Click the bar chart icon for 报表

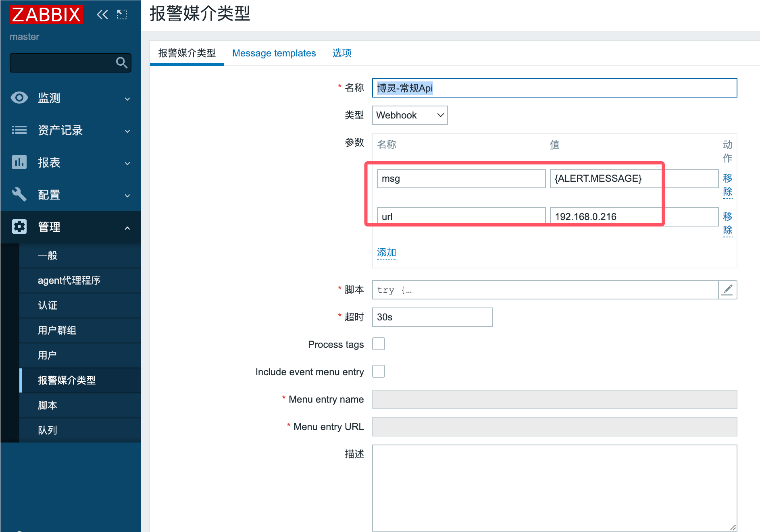coord(19,162)
